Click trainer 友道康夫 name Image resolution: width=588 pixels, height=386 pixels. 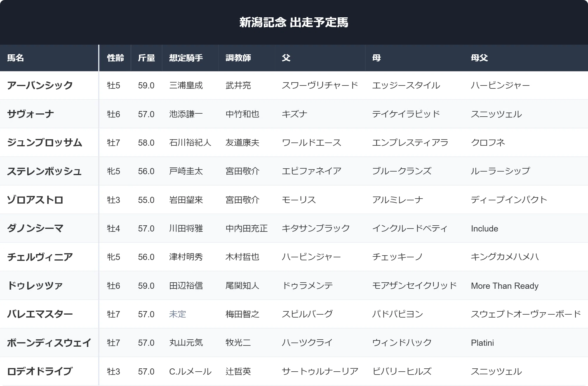[242, 143]
